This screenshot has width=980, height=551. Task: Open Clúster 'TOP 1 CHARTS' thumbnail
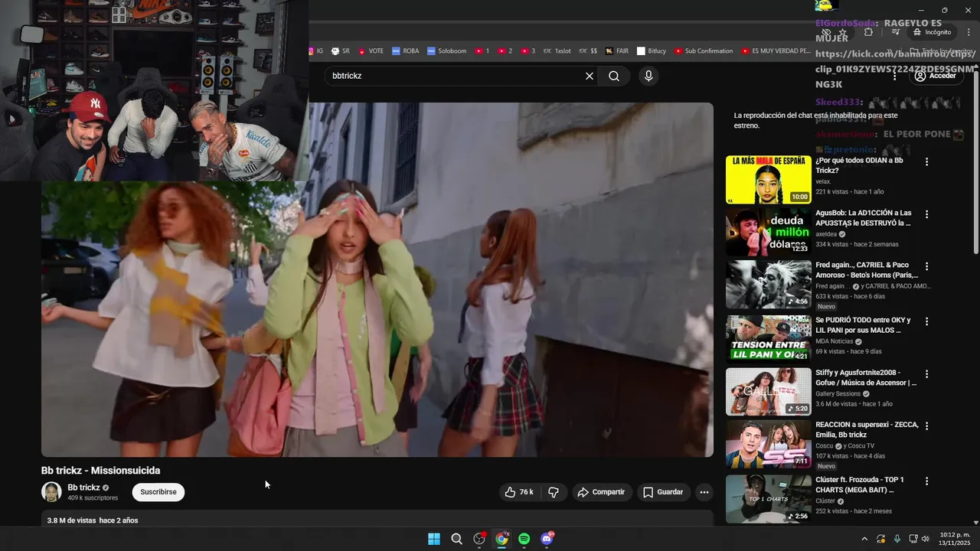click(x=769, y=499)
